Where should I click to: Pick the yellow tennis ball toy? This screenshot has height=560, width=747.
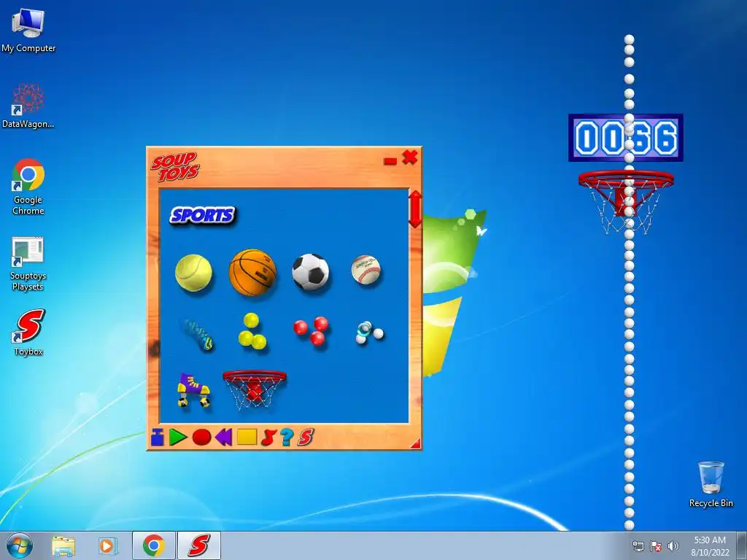click(193, 273)
